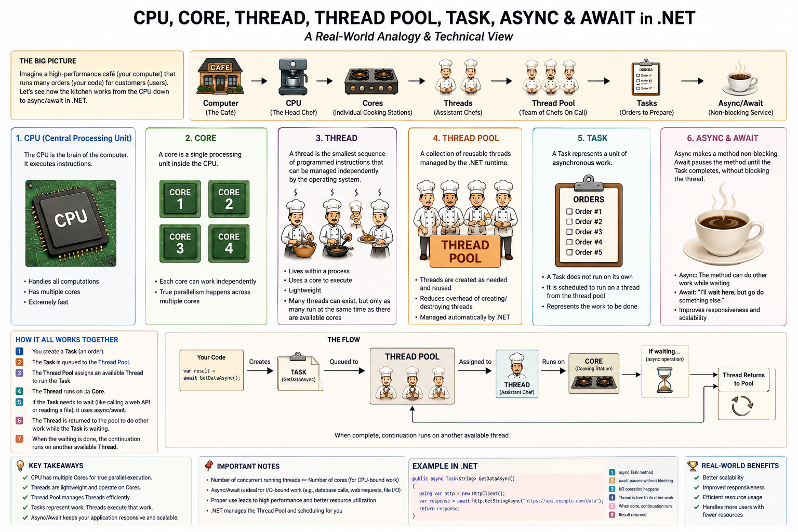Select the CORE 3 tile
This screenshot has height=532, width=798.
tap(180, 243)
